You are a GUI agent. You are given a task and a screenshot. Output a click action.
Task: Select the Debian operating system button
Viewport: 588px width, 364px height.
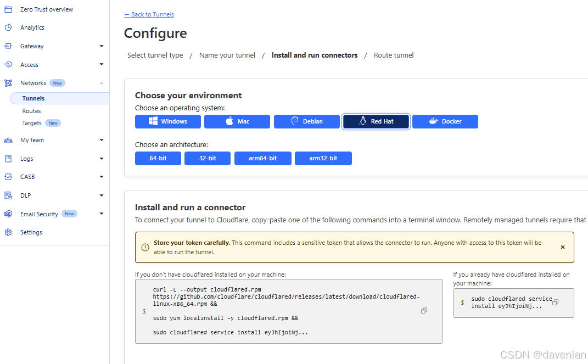pyautogui.click(x=306, y=121)
